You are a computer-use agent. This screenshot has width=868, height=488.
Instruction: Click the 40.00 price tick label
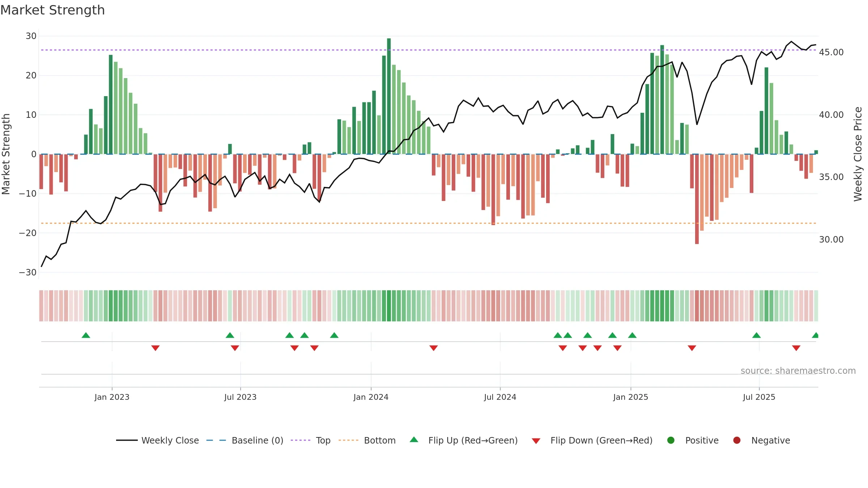[831, 115]
